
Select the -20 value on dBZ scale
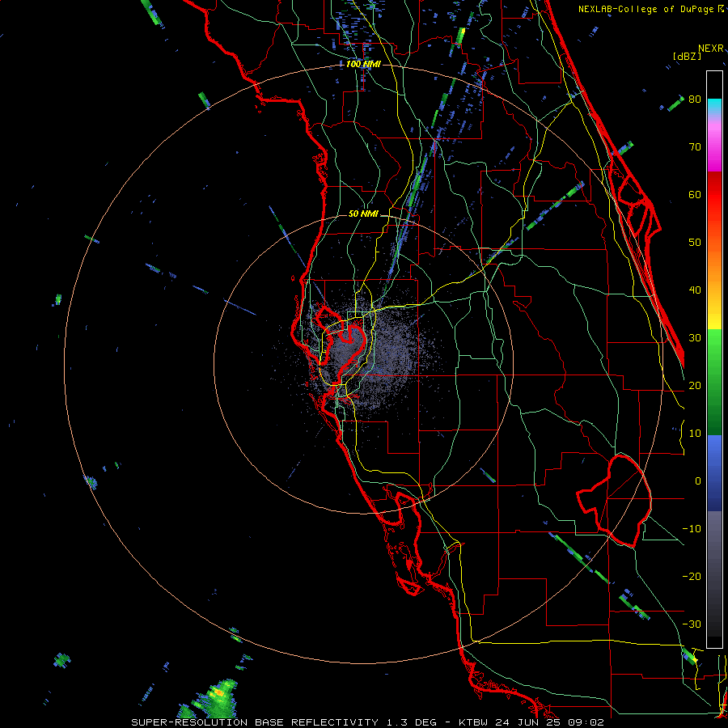[692, 576]
